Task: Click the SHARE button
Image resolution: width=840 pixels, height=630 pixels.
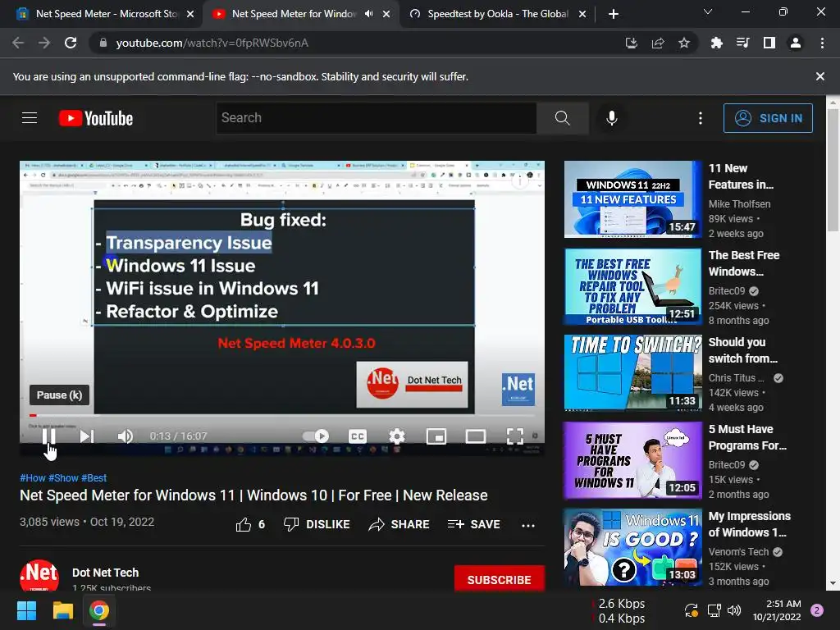Action: click(x=399, y=524)
